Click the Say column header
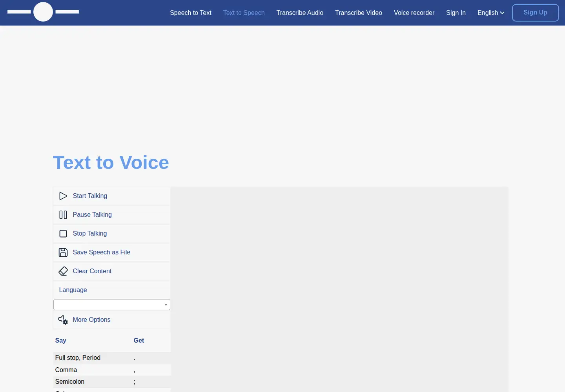The width and height of the screenshot is (565, 392). [61, 341]
